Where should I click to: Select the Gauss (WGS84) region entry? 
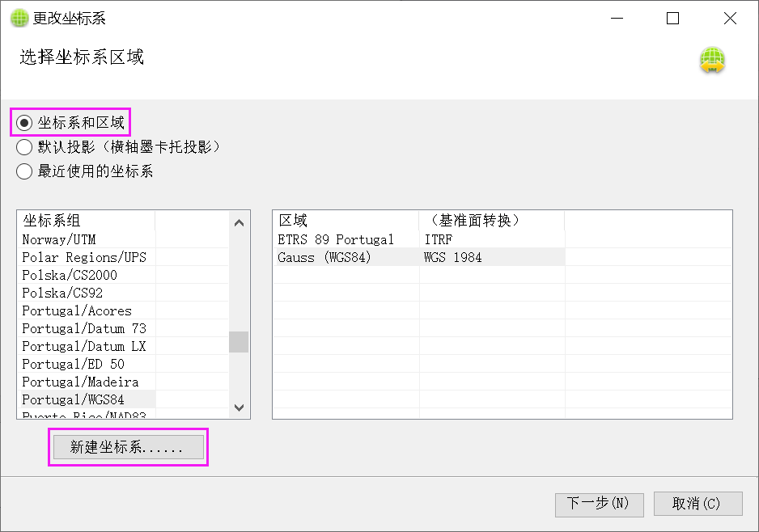(340, 257)
